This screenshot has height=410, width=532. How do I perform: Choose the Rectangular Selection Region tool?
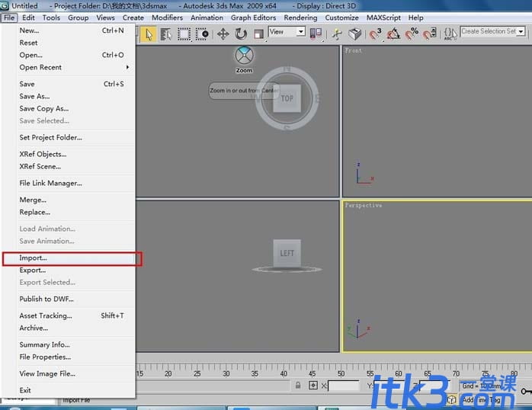tap(184, 34)
